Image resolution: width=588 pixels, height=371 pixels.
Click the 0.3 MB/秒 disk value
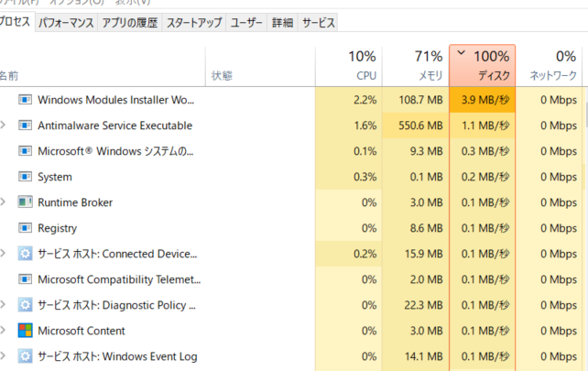click(x=485, y=151)
